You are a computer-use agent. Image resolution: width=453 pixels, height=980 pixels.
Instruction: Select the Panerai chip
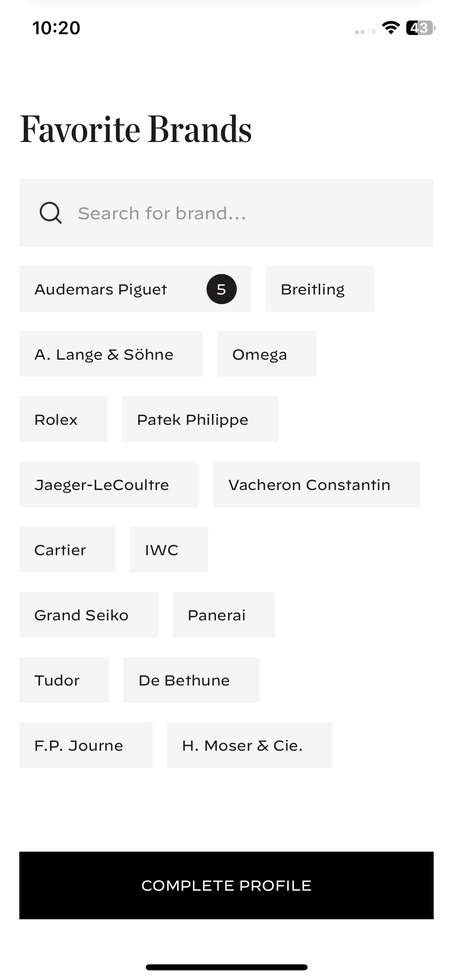[x=224, y=615]
